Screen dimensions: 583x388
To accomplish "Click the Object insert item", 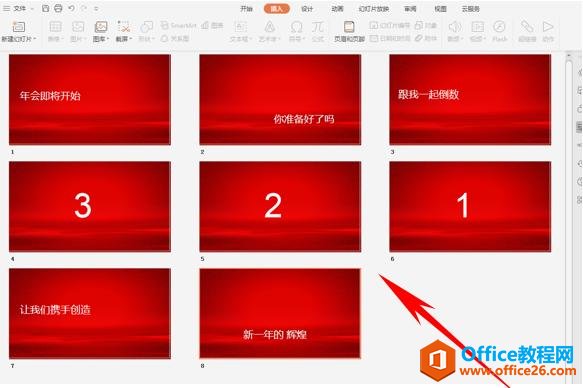I will pyautogui.click(x=425, y=25).
